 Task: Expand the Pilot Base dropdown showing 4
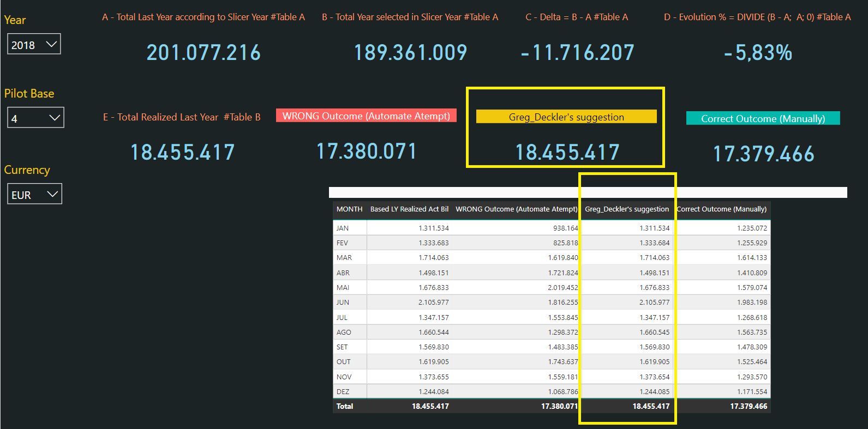35,118
